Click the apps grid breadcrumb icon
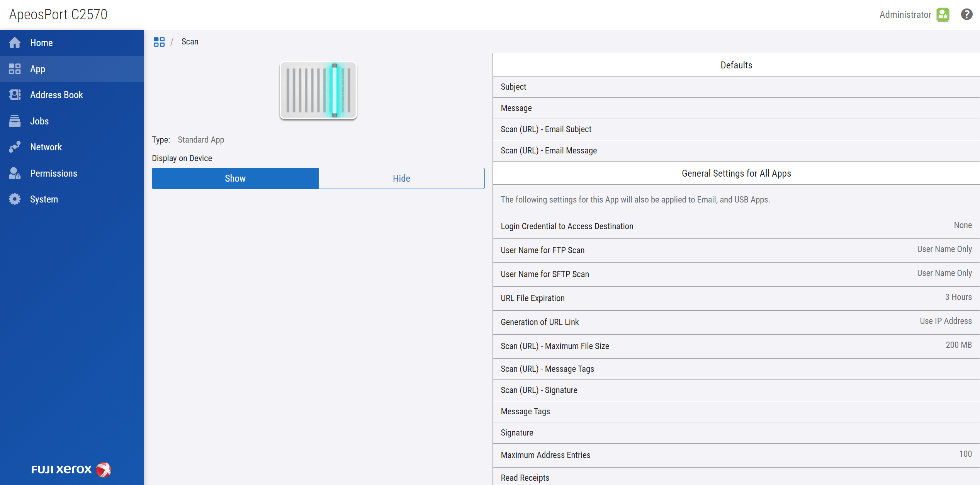The image size is (980, 485). pyautogui.click(x=159, y=42)
